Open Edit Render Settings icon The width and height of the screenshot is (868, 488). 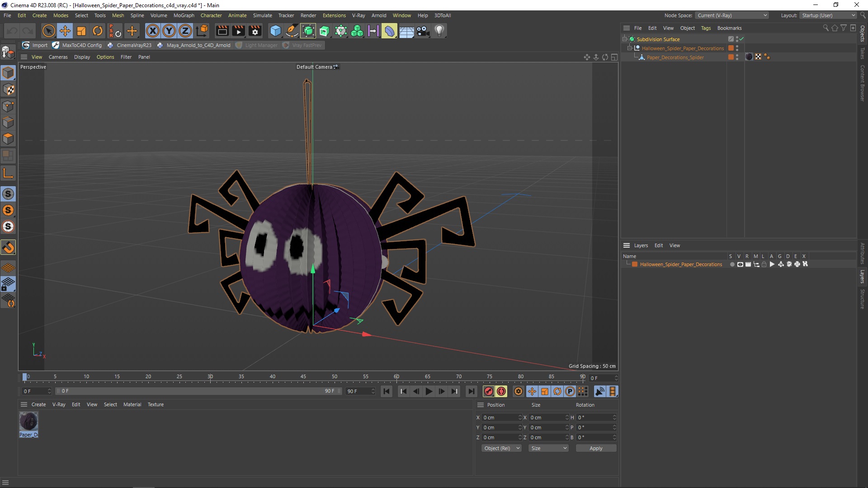click(x=255, y=31)
